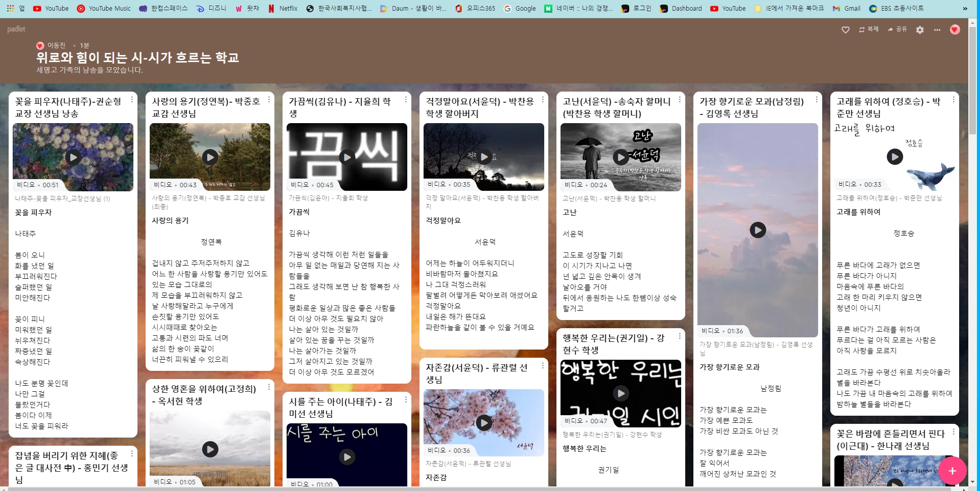Open options for 고래를 위하여 post
Screen dimensions: 980x491
coord(954,100)
